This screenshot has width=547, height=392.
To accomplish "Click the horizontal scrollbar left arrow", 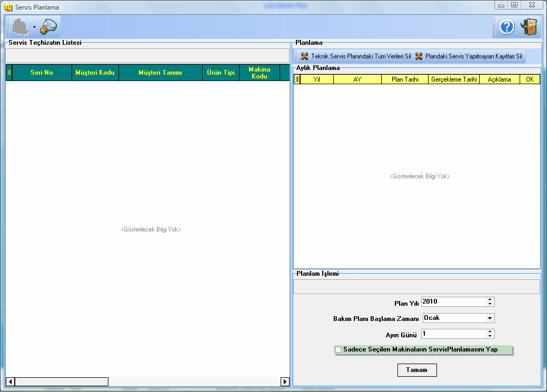I will pos(11,381).
